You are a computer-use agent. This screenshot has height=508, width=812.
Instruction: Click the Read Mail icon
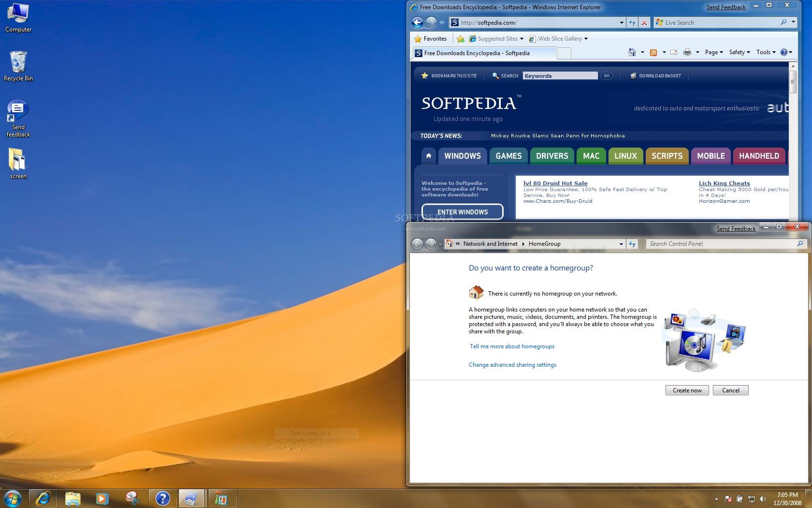click(x=674, y=52)
